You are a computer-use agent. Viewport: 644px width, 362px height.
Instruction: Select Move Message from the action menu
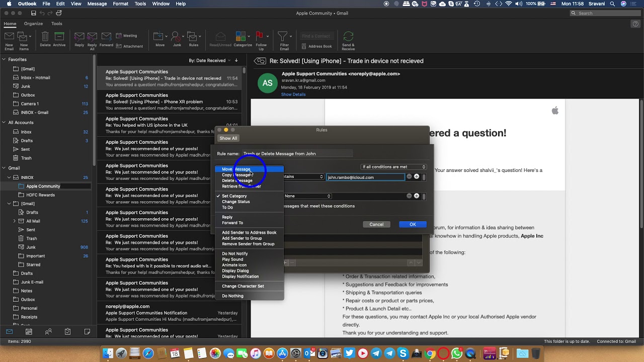click(x=249, y=169)
